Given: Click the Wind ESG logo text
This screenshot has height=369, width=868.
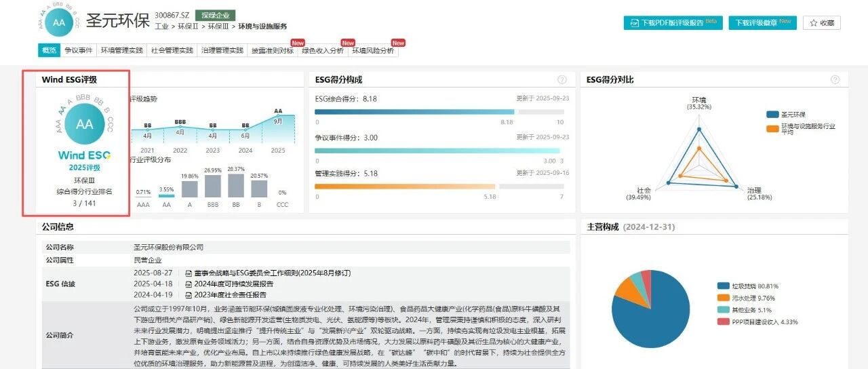Looking at the screenshot, I should click(85, 155).
